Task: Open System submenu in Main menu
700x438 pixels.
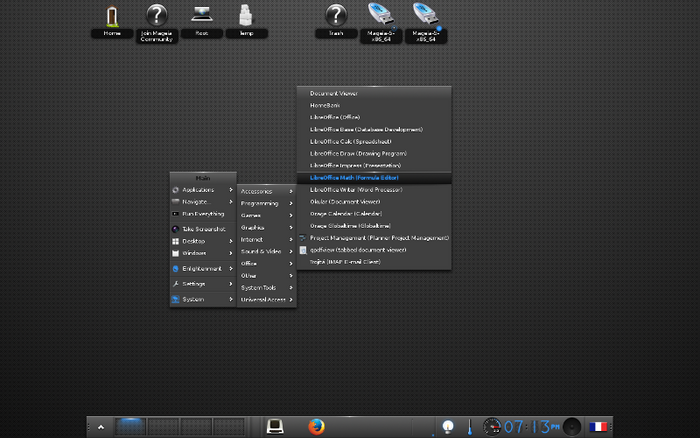Action: (x=203, y=299)
